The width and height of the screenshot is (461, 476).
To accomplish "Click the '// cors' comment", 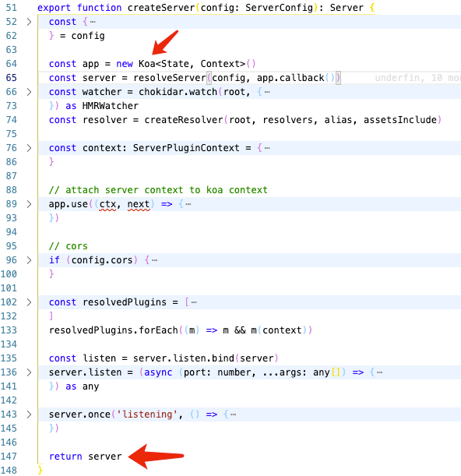I will point(69,246).
